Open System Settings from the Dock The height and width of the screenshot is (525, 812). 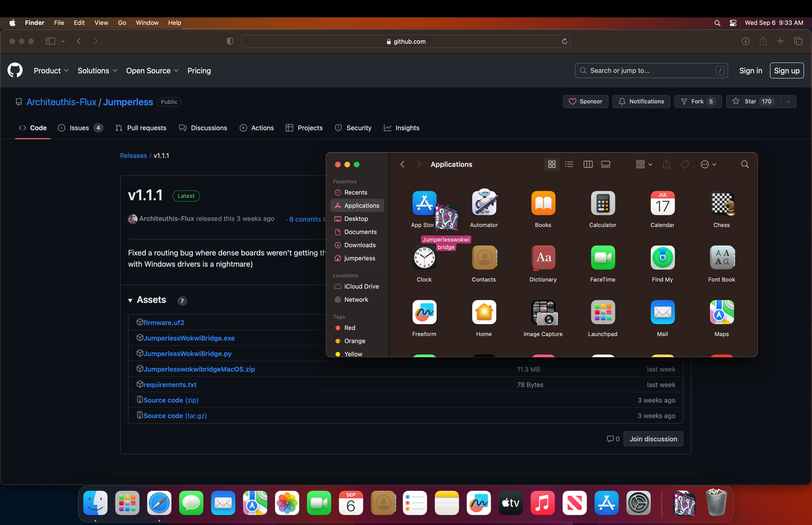[639, 503]
